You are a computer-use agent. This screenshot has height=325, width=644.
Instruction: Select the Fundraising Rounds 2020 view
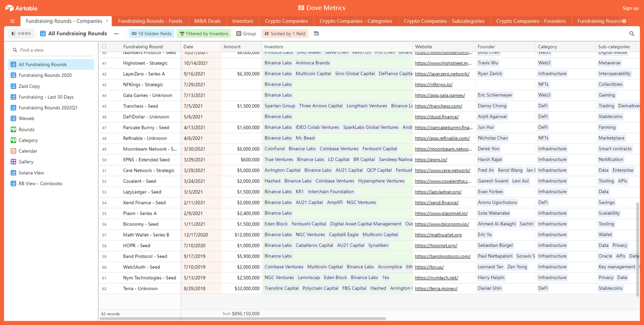tap(45, 75)
